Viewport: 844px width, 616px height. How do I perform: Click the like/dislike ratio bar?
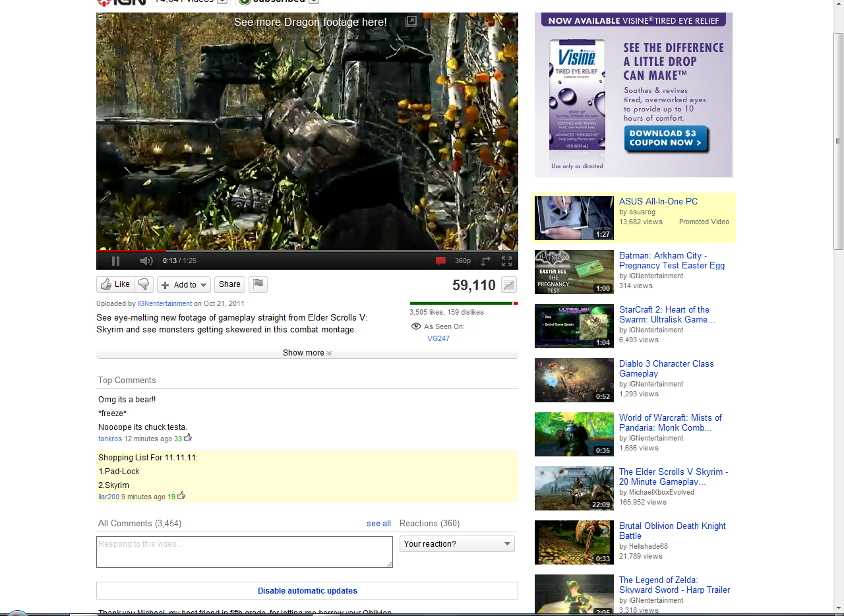[x=464, y=303]
